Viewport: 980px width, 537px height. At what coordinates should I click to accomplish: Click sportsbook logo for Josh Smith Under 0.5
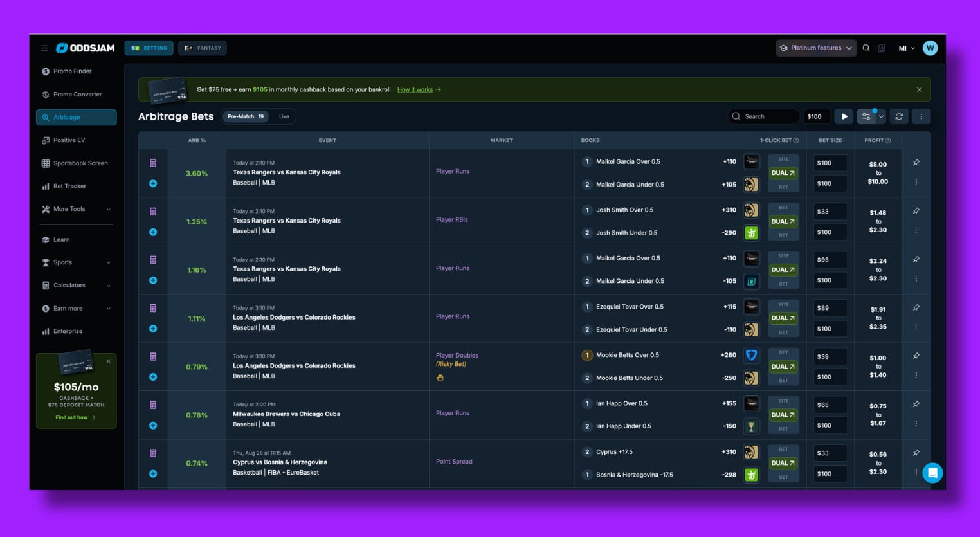pos(751,233)
